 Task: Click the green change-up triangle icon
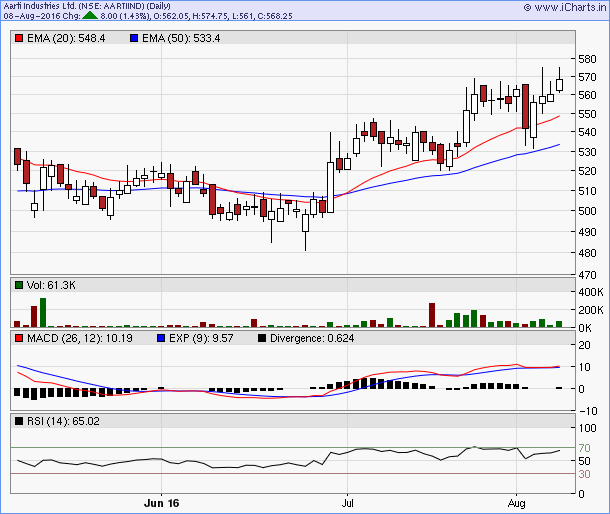click(x=91, y=16)
